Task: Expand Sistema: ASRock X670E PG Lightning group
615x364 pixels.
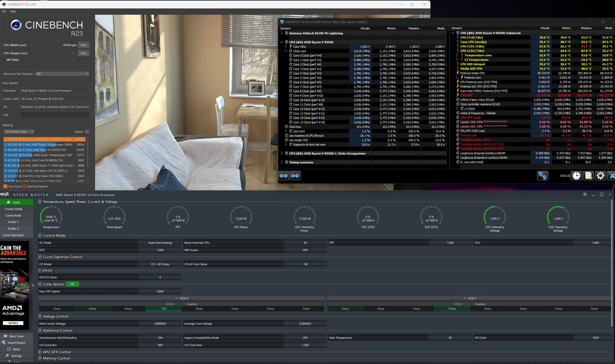Action: tap(282, 34)
